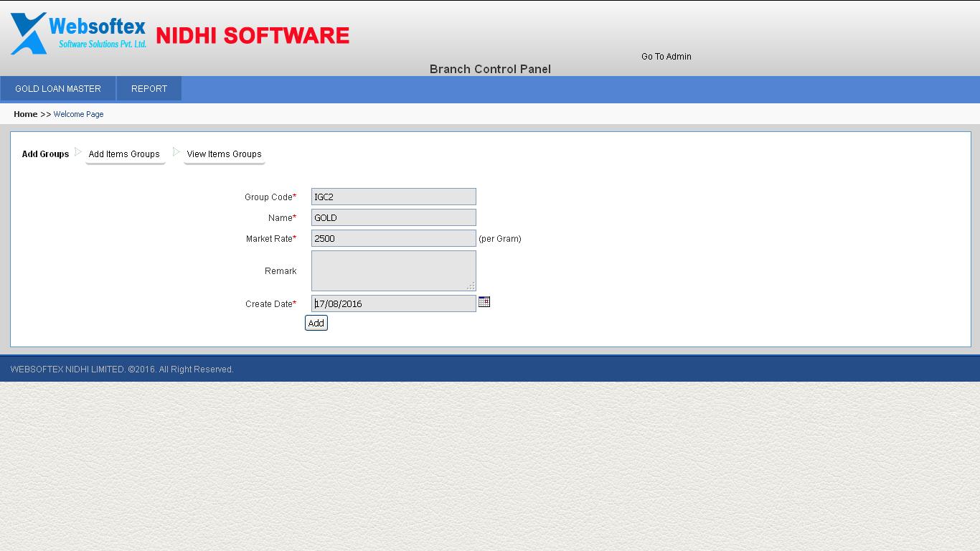Click the Websoftex logo
Screen dimensions: 980x551
click(78, 34)
